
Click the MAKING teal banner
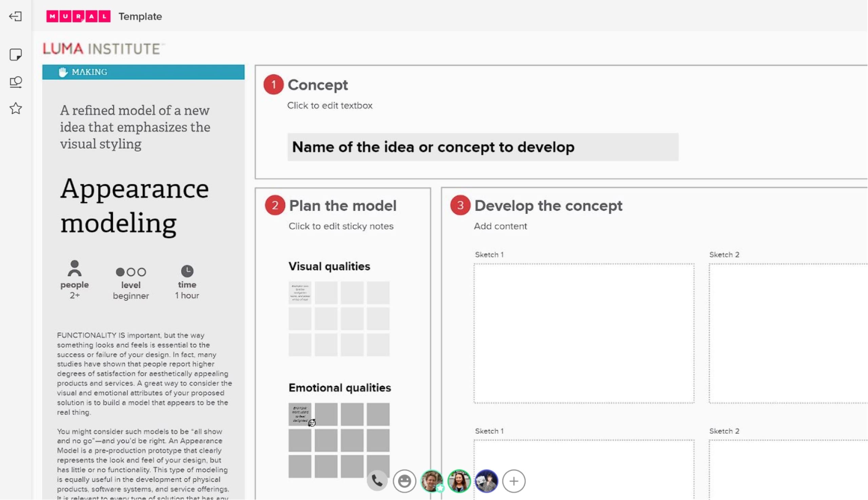click(143, 72)
